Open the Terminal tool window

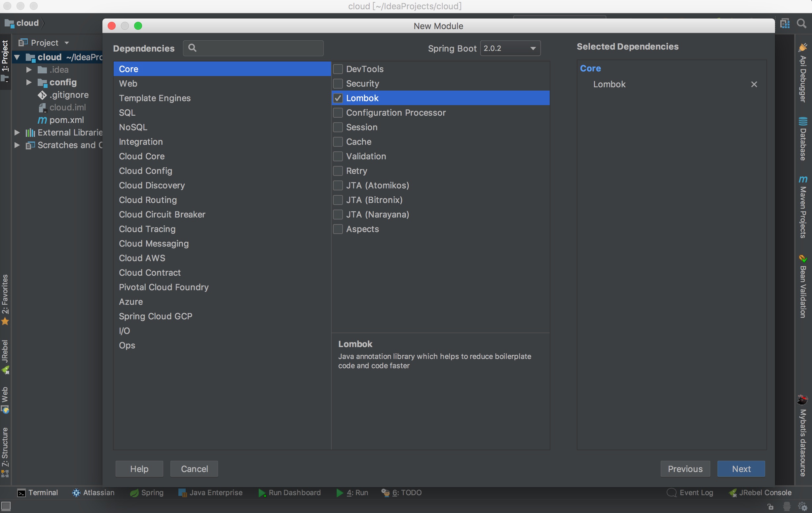[x=37, y=493]
